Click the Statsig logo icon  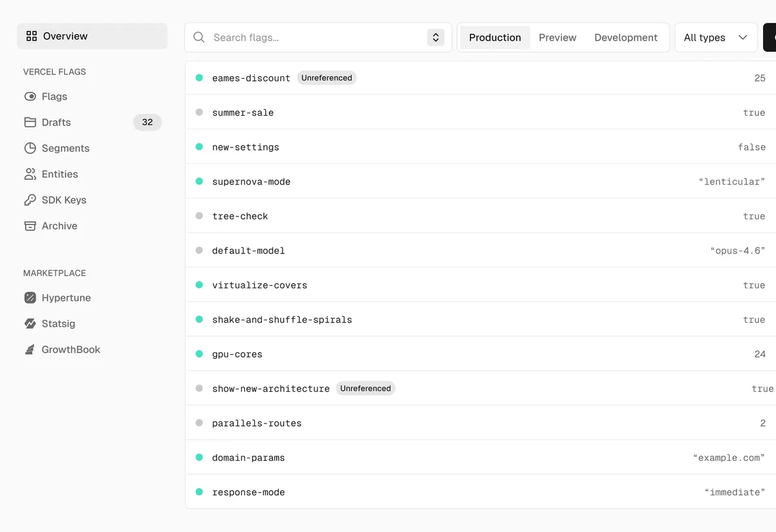[30, 324]
